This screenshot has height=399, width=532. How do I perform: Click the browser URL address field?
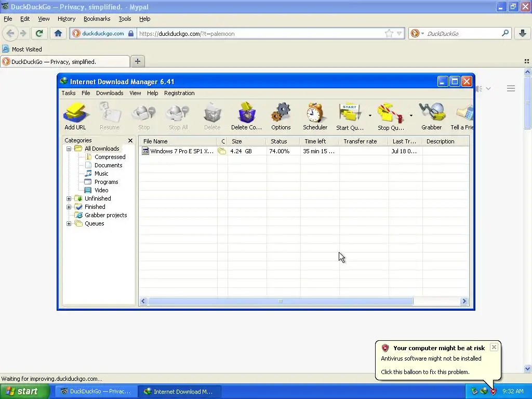[x=260, y=34]
